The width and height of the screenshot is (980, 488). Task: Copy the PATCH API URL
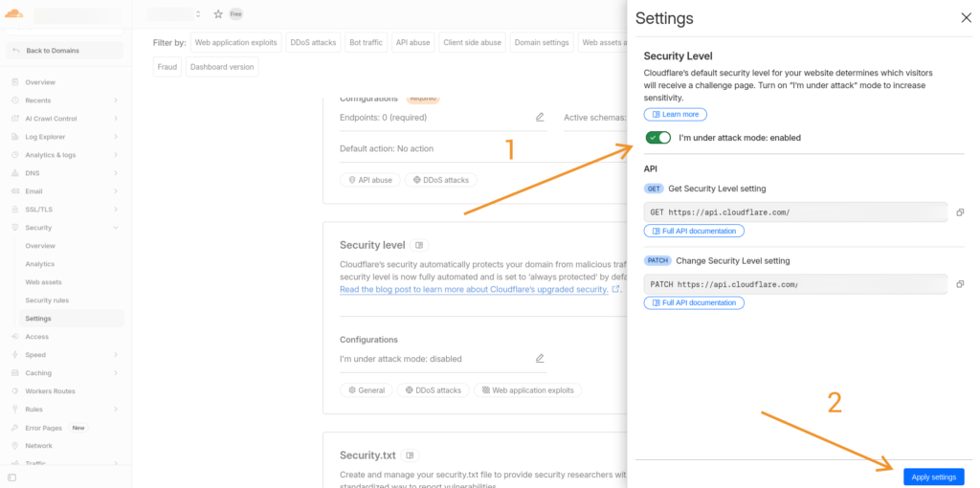[960, 284]
